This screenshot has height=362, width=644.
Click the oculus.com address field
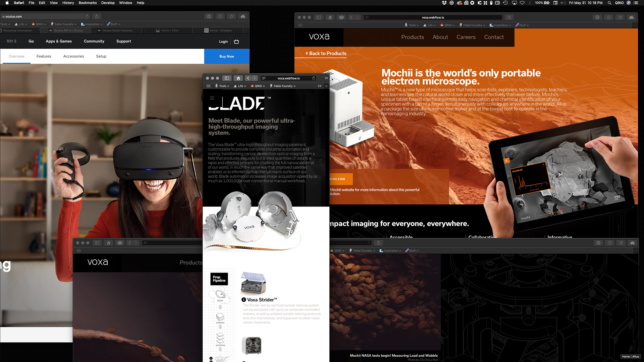(45, 16)
